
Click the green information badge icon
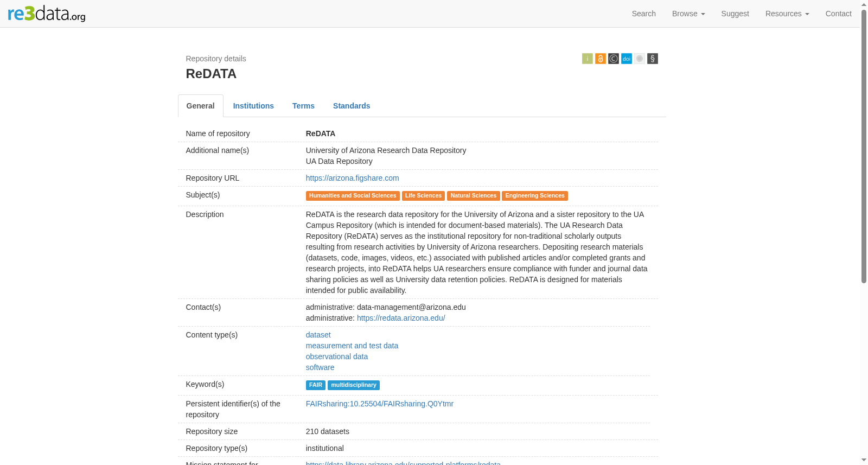(x=587, y=59)
